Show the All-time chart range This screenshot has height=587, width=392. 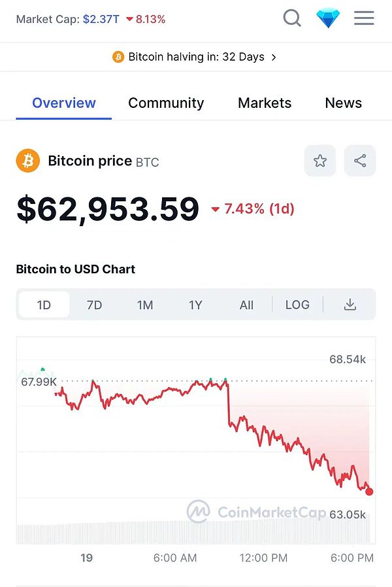point(246,305)
